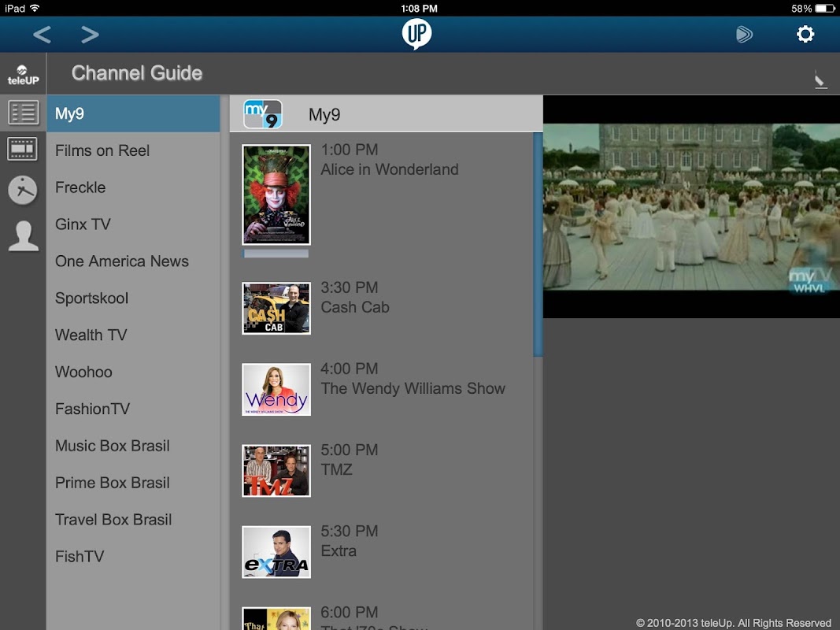Click the 5:00 PM time label
This screenshot has width=840, height=630.
350,450
